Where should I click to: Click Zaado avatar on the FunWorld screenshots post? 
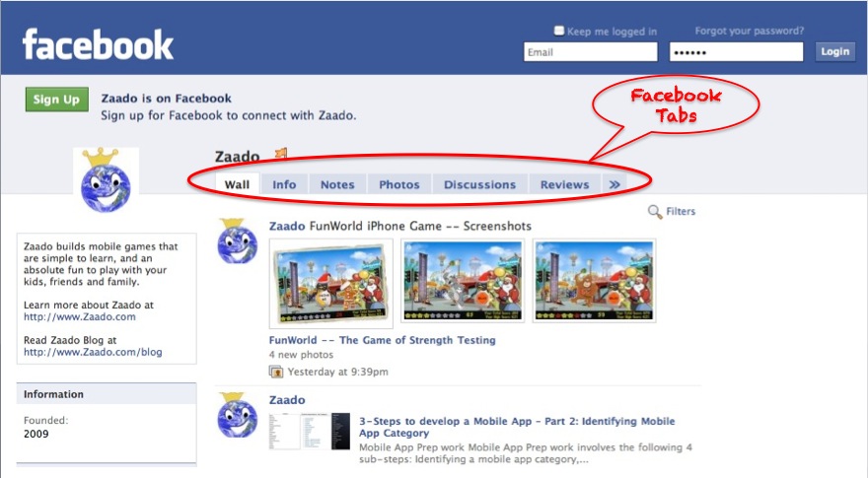[x=238, y=241]
